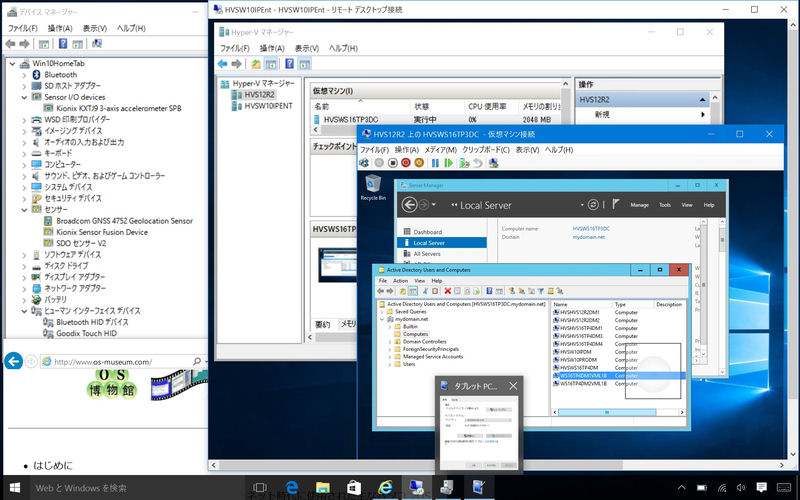Screen dimensions: 800x500
Task: Click the Recycle Bin desktop icon
Action: pos(372,185)
